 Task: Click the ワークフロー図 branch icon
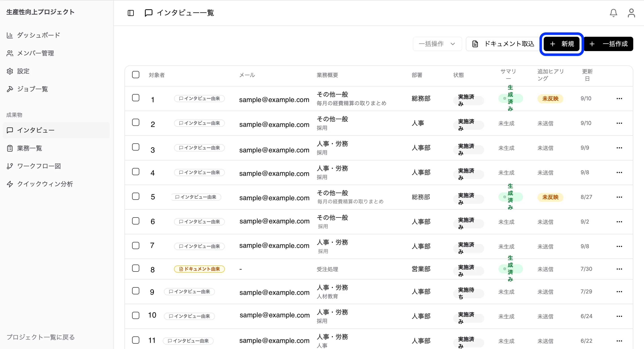pyautogui.click(x=10, y=166)
